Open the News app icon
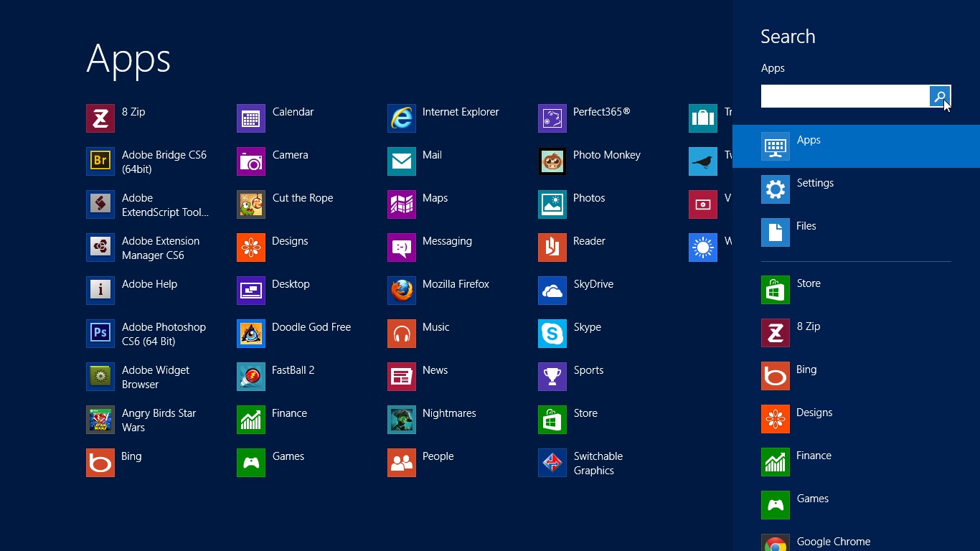The width and height of the screenshot is (980, 551). point(402,377)
